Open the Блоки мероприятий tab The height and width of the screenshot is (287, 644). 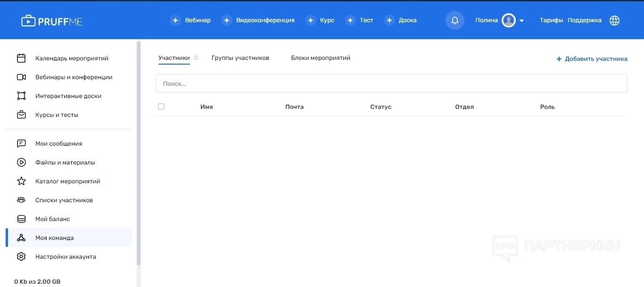(320, 58)
